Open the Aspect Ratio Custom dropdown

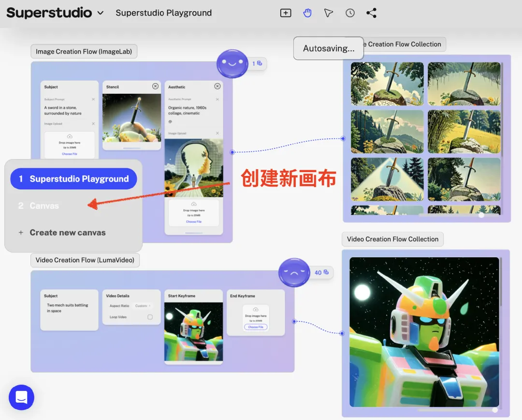[143, 305]
